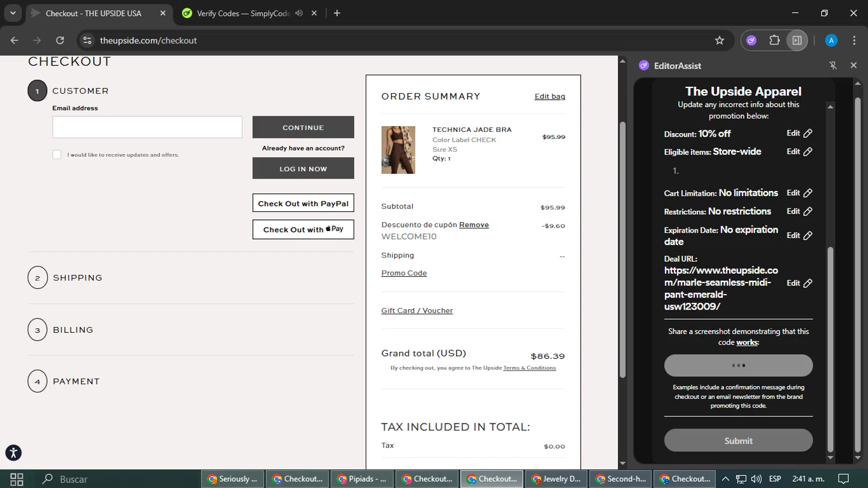Toggle the browser side panel button

(x=797, y=41)
